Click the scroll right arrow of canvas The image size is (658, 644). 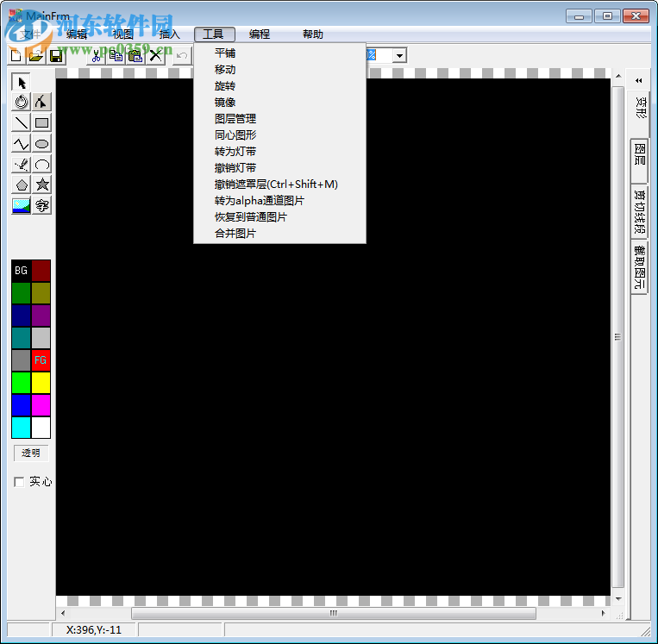pyautogui.click(x=603, y=613)
